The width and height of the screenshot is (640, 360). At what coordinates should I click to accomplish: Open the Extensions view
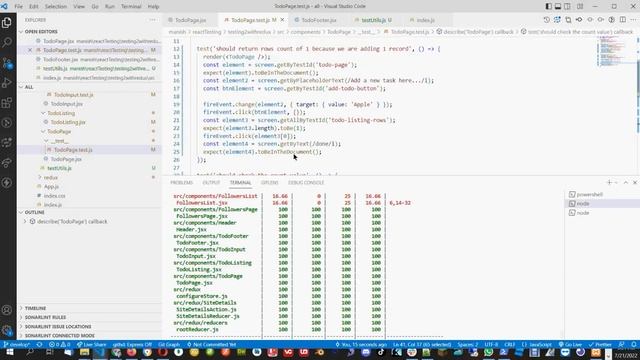7,103
